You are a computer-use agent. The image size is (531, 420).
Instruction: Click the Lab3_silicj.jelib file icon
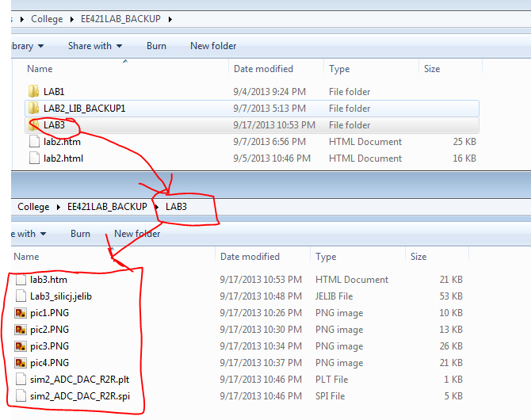click(21, 296)
